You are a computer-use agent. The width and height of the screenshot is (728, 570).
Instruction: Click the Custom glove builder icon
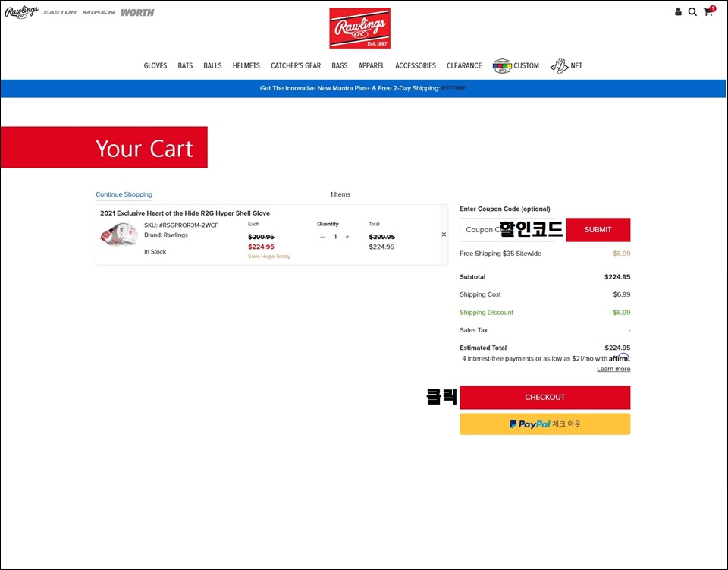pyautogui.click(x=502, y=66)
